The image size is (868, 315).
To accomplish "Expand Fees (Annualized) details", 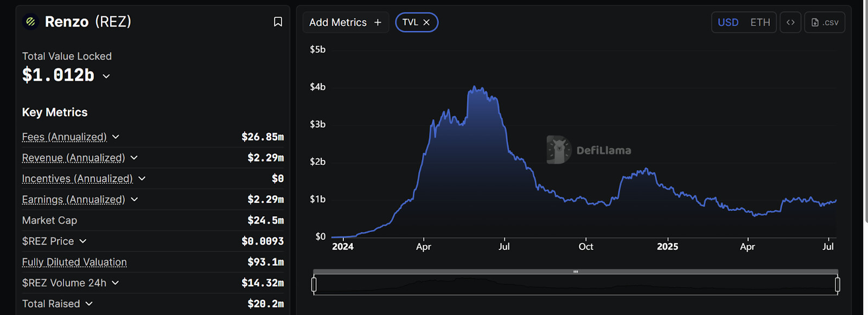I will [x=116, y=137].
